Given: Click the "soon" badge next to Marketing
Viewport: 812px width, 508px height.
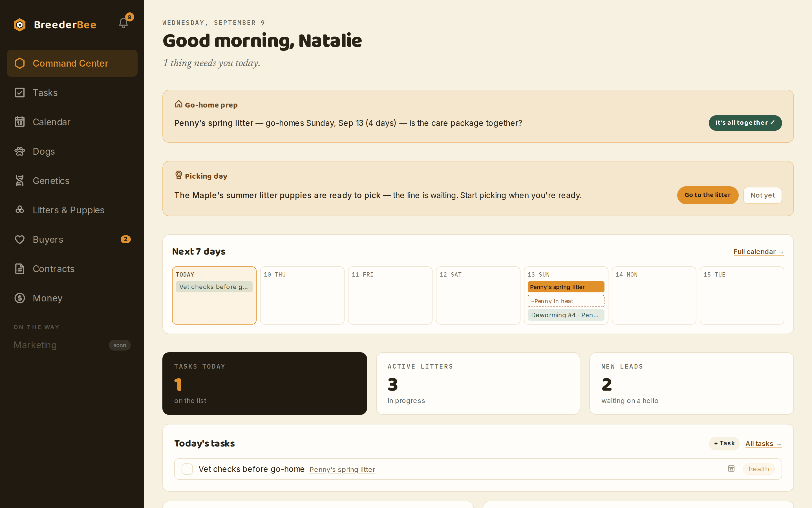Looking at the screenshot, I should click(120, 345).
